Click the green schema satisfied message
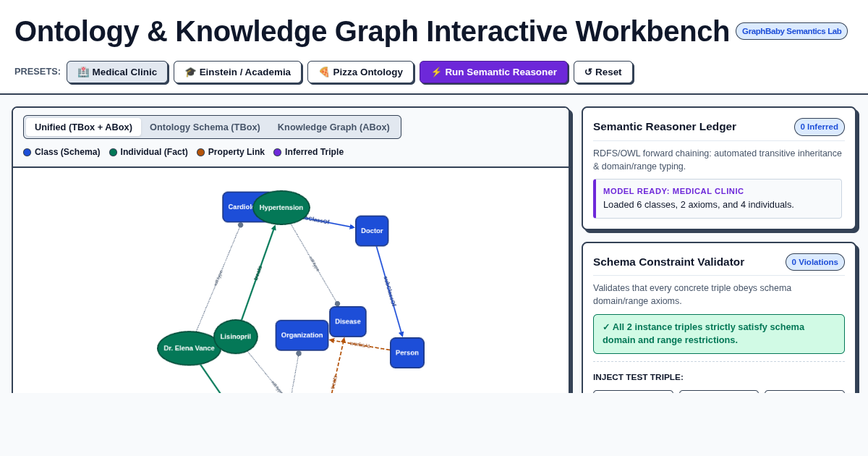The height and width of the screenshot is (456, 868). pos(719,334)
